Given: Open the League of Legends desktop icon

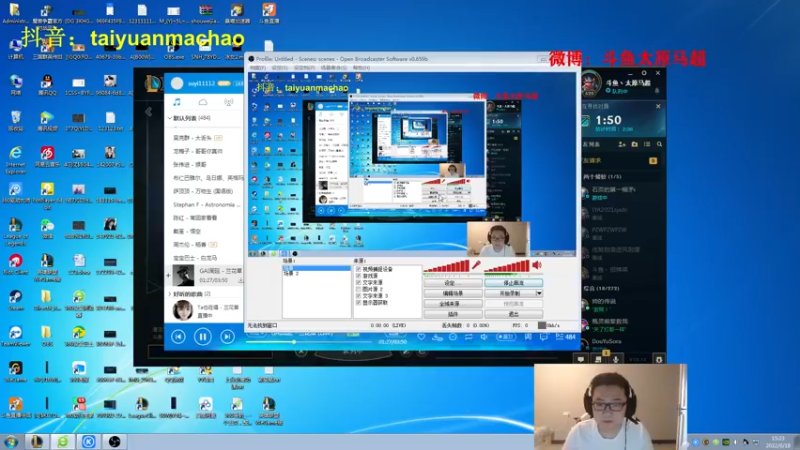Looking at the screenshot, I should pyautogui.click(x=15, y=231).
